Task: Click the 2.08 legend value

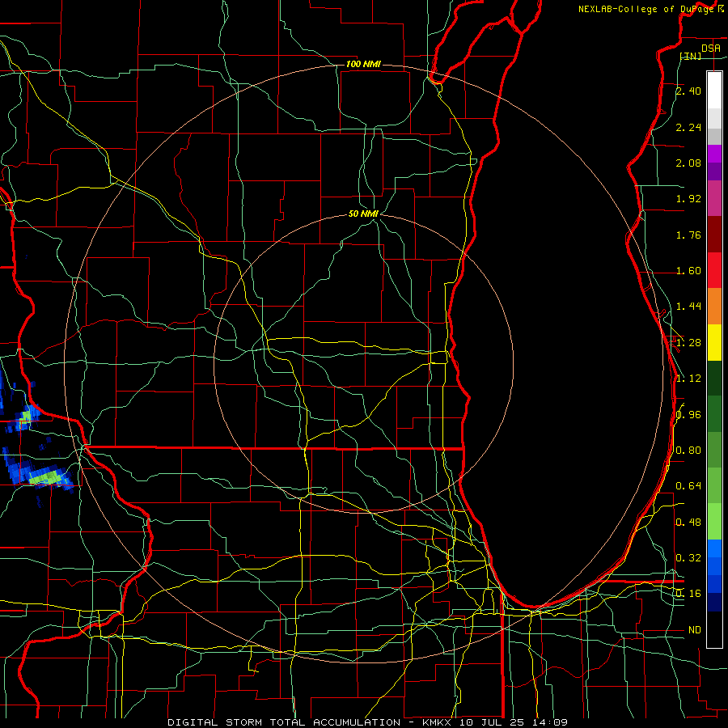Action: (688, 163)
